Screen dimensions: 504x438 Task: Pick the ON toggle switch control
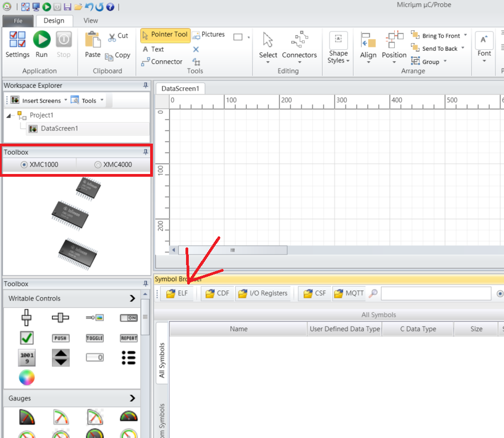[x=128, y=318]
